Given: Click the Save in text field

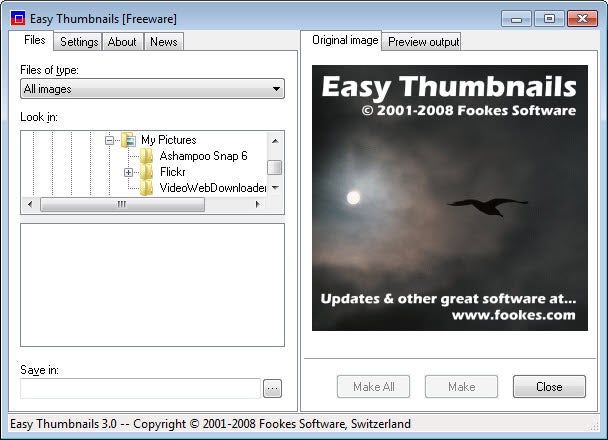Looking at the screenshot, I should point(140,388).
